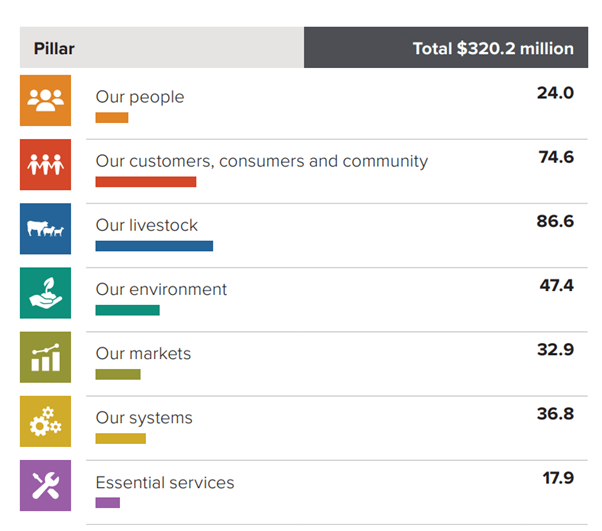This screenshot has width=602, height=531.
Task: Select the red customers and community icon
Action: click(x=45, y=165)
